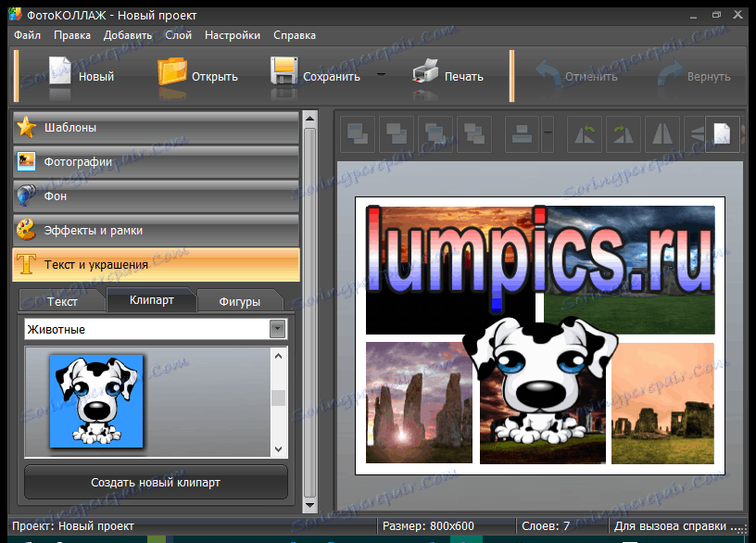Screen dimensions: 756x543
Task: Flip layer horizontally icon
Action: click(662, 134)
